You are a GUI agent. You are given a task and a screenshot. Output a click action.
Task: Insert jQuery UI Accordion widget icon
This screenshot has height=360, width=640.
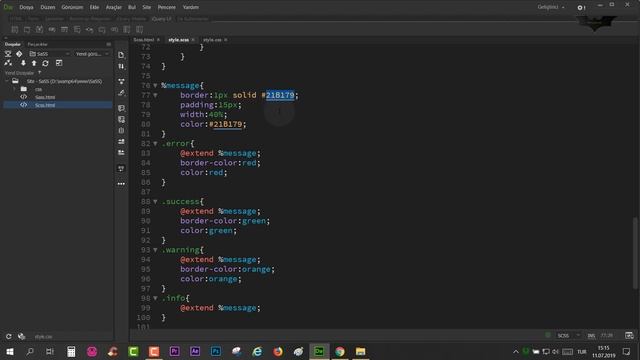[x=15, y=29]
